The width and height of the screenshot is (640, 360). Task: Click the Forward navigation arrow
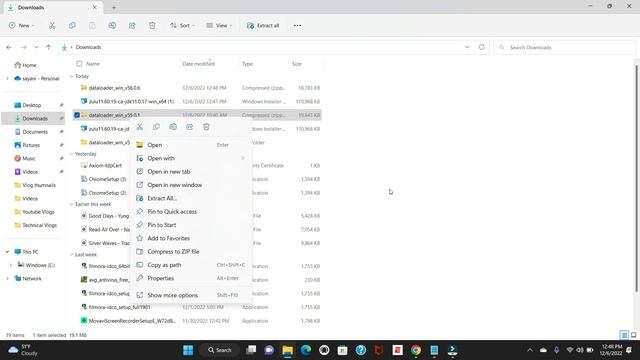(x=24, y=47)
